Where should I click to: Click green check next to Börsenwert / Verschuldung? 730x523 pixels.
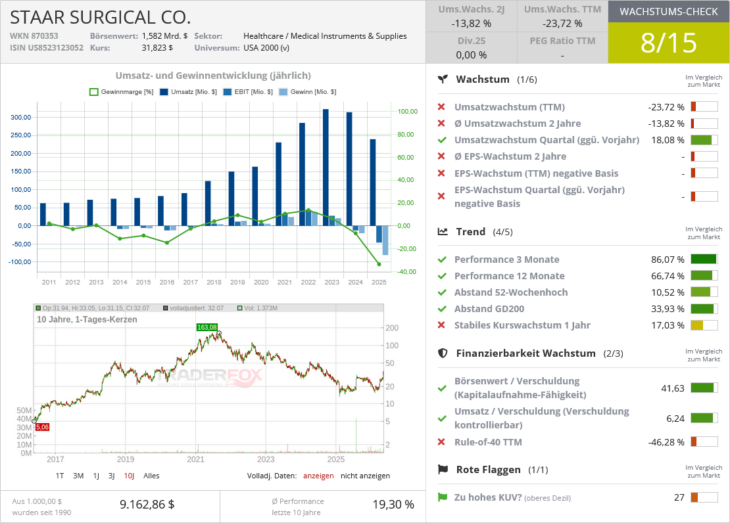[442, 388]
